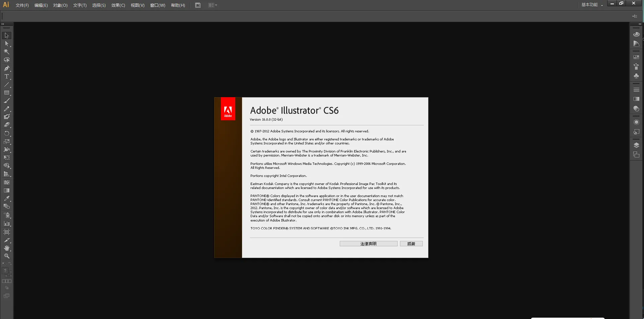This screenshot has height=319, width=644.
Task: Open the Stroke panel
Action: tap(636, 90)
